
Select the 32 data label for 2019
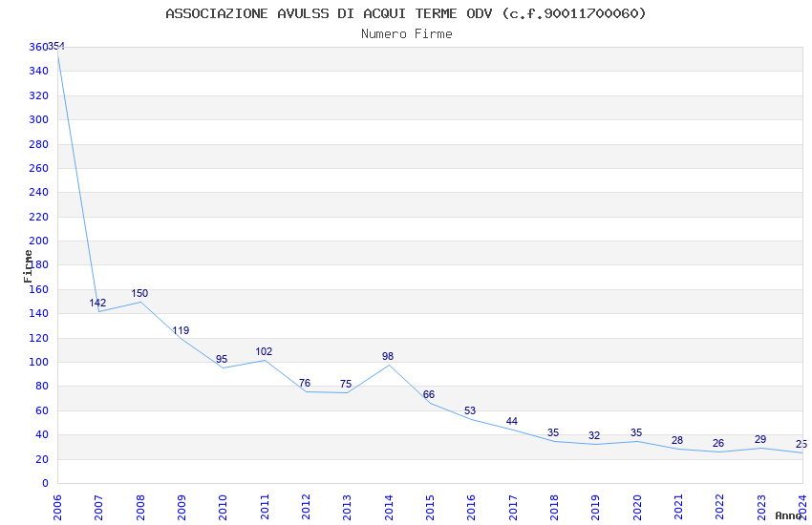(594, 435)
